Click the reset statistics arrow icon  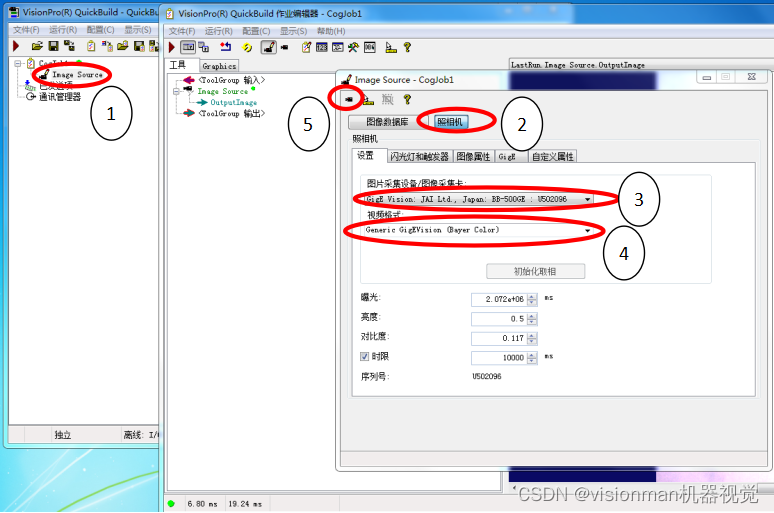(226, 47)
